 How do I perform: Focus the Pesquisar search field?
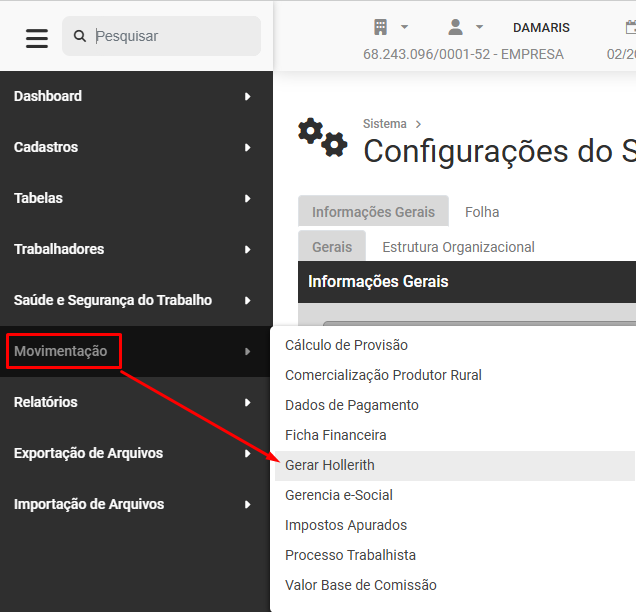click(161, 36)
